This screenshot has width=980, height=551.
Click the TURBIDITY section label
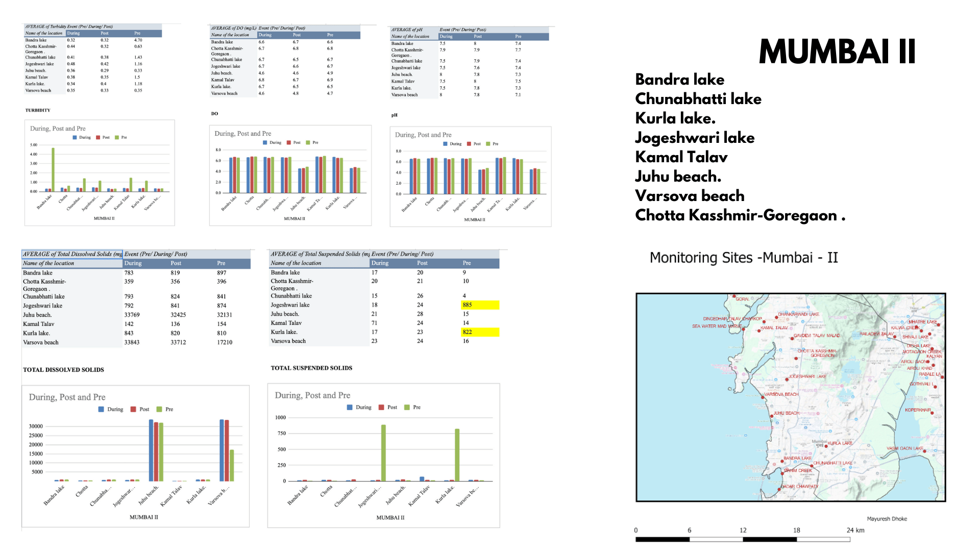tap(38, 110)
